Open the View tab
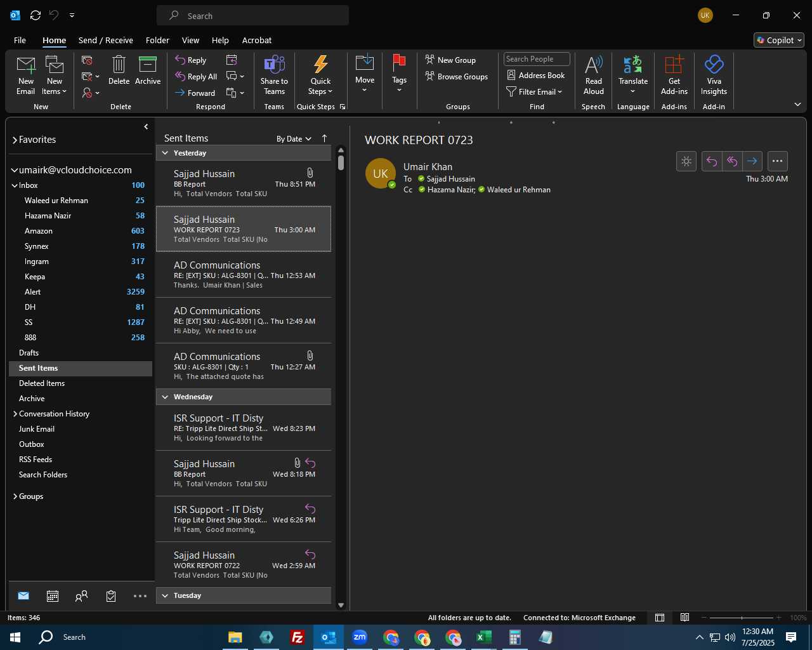The width and height of the screenshot is (812, 650). [x=190, y=40]
